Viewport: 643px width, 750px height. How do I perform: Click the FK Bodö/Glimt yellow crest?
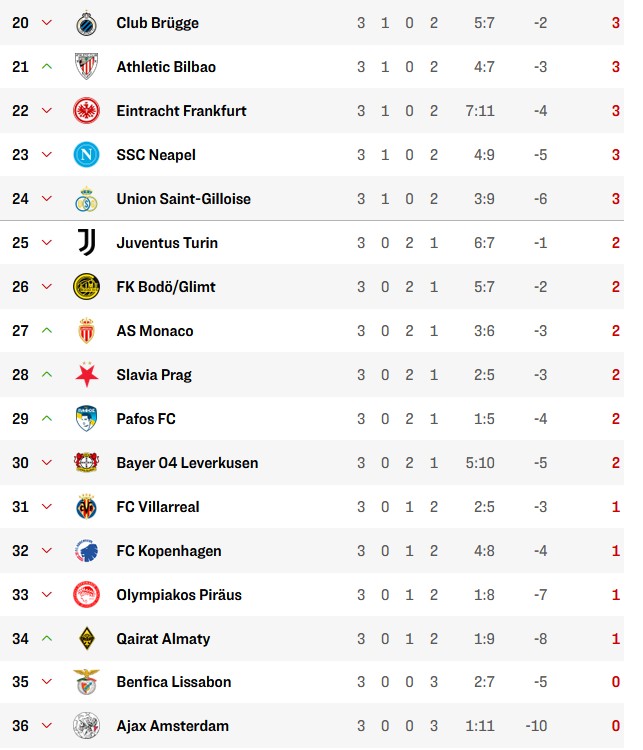pos(87,287)
